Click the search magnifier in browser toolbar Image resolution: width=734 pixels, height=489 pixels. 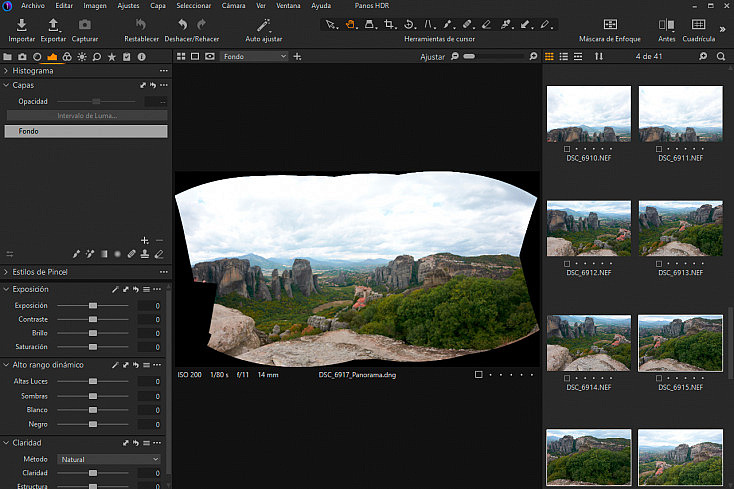[721, 56]
